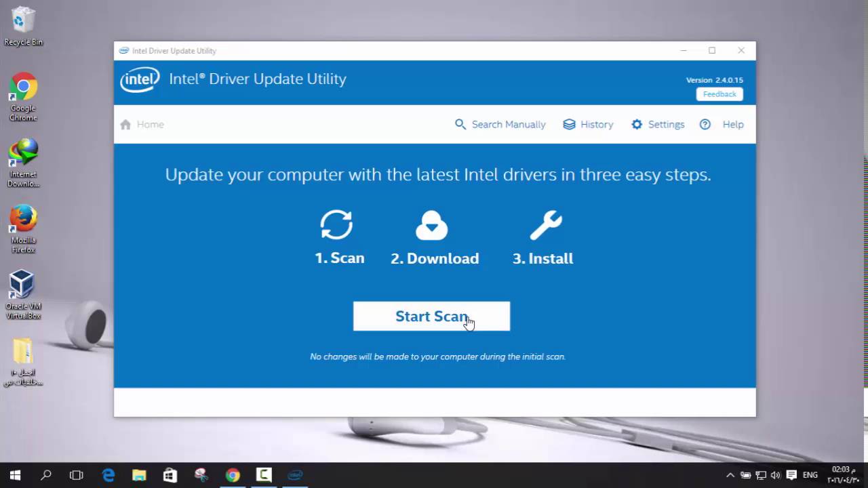Open Chrome from the taskbar
Image resolution: width=868 pixels, height=488 pixels.
[233, 475]
